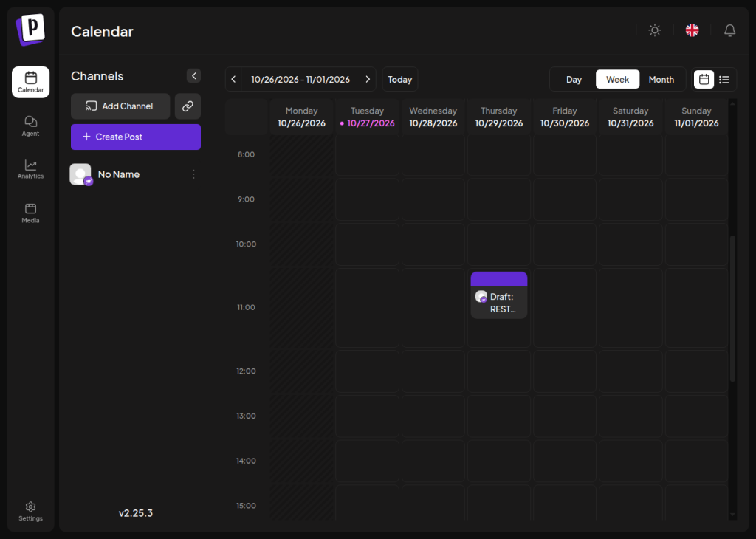Screen dimensions: 756x539
Task: Click the date range 10/26/2026 - 11/01/2026
Action: point(300,79)
